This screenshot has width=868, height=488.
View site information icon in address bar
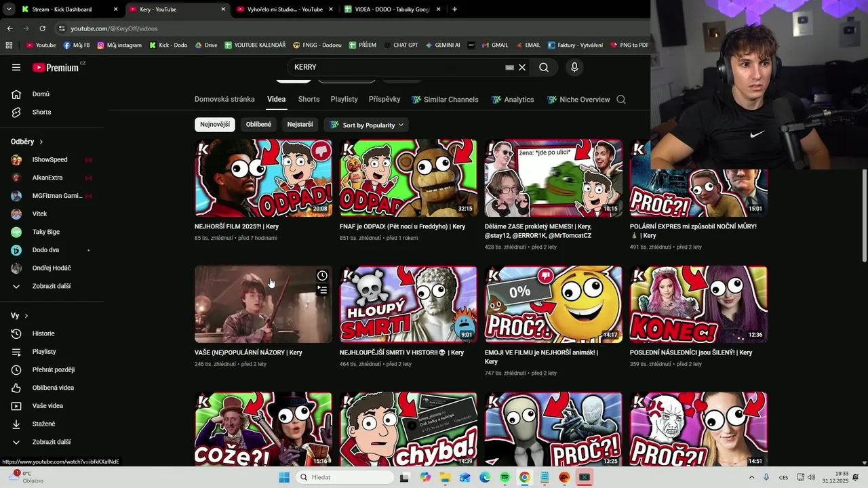pyautogui.click(x=62, y=28)
